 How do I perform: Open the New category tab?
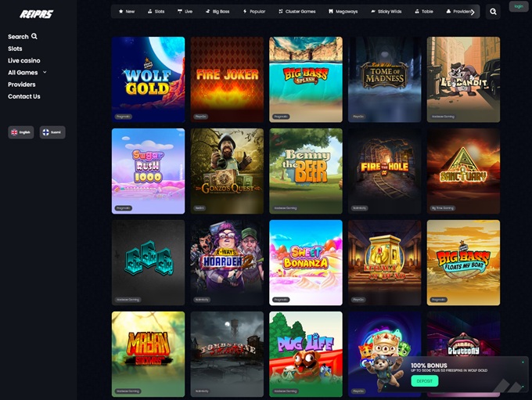point(127,11)
